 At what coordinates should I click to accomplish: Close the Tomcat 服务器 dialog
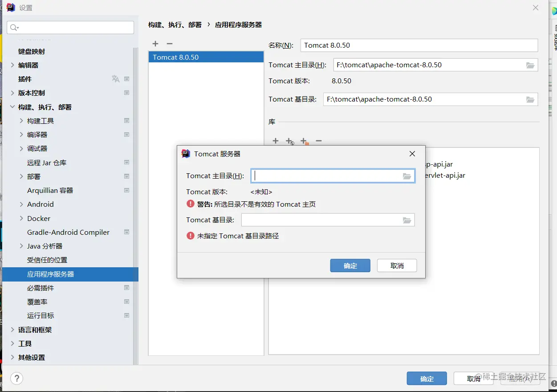click(412, 154)
